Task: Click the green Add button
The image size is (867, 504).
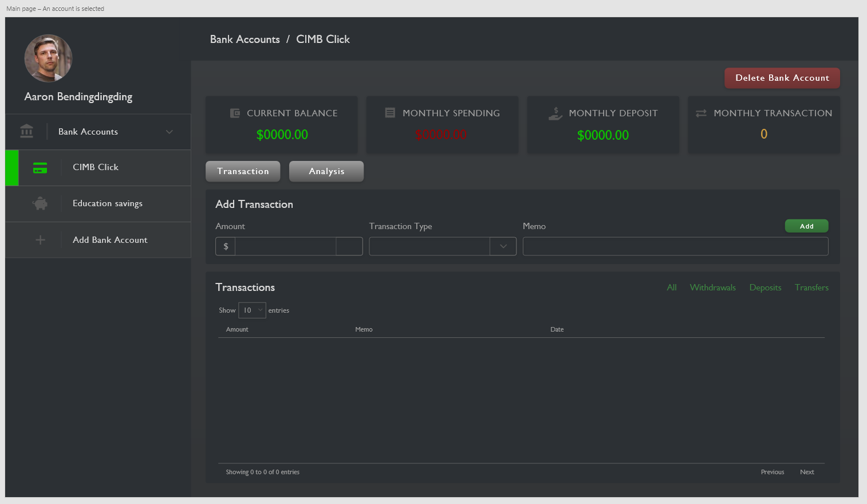Action: click(x=806, y=226)
